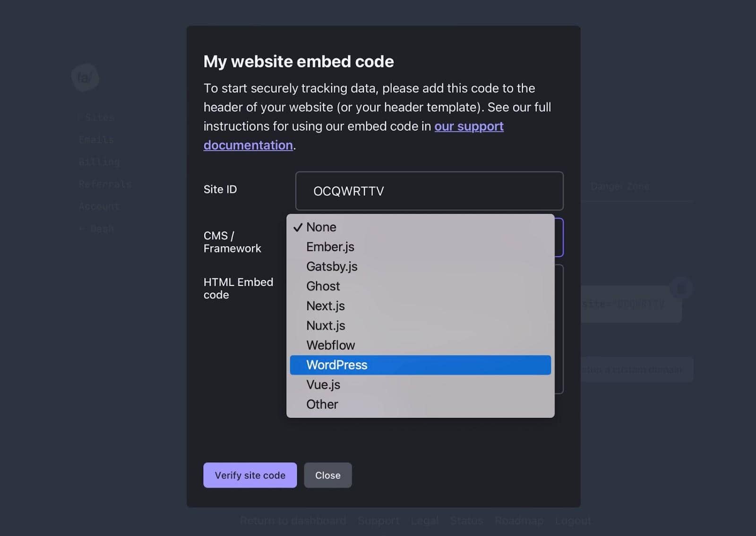Open our support documentation link
The height and width of the screenshot is (536, 756).
[469, 126]
